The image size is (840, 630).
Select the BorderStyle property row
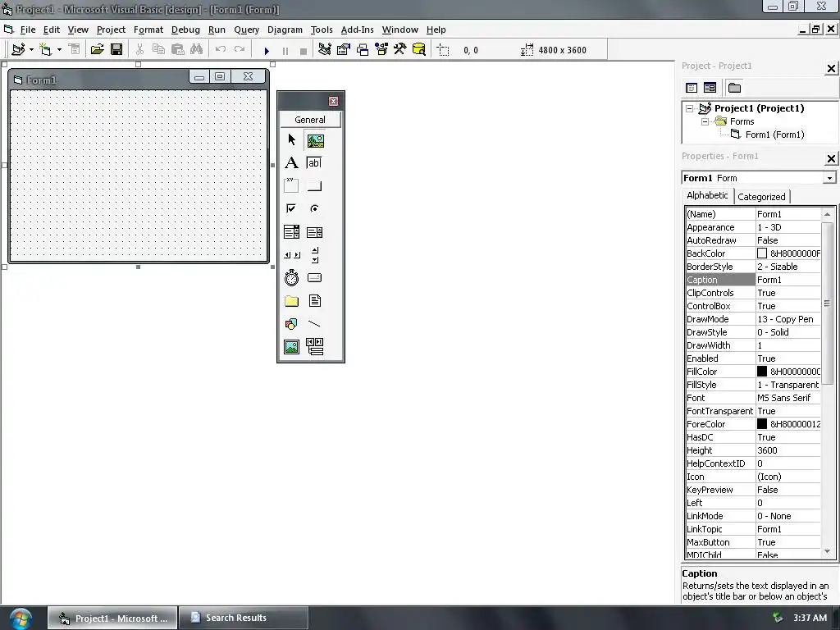click(753, 267)
